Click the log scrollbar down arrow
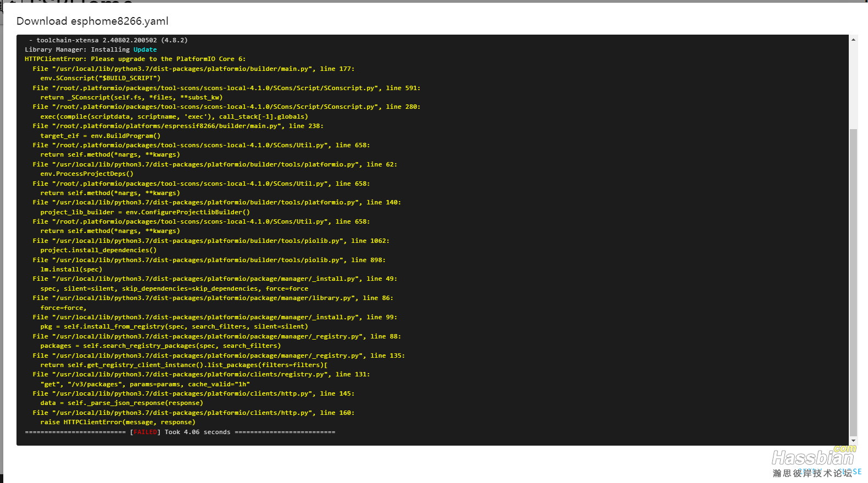This screenshot has width=868, height=483. click(853, 441)
